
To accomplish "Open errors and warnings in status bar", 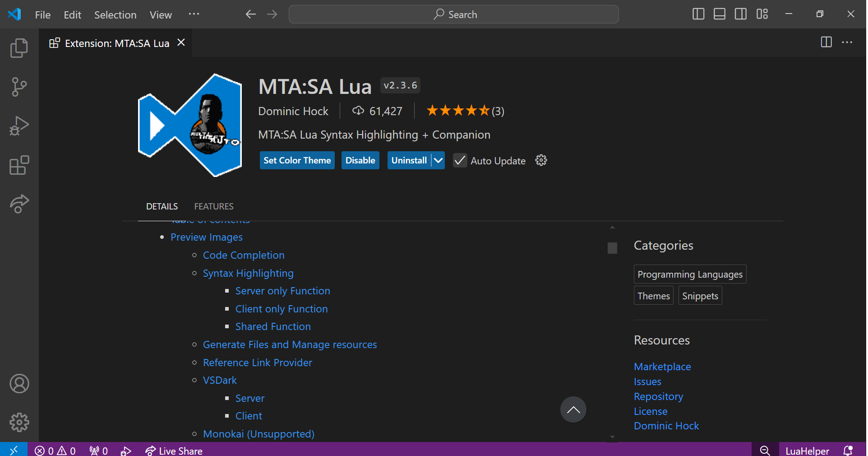I will click(55, 451).
